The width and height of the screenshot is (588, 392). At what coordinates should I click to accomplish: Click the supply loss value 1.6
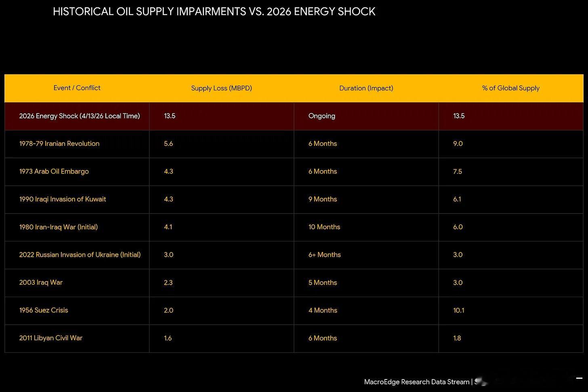(168, 338)
